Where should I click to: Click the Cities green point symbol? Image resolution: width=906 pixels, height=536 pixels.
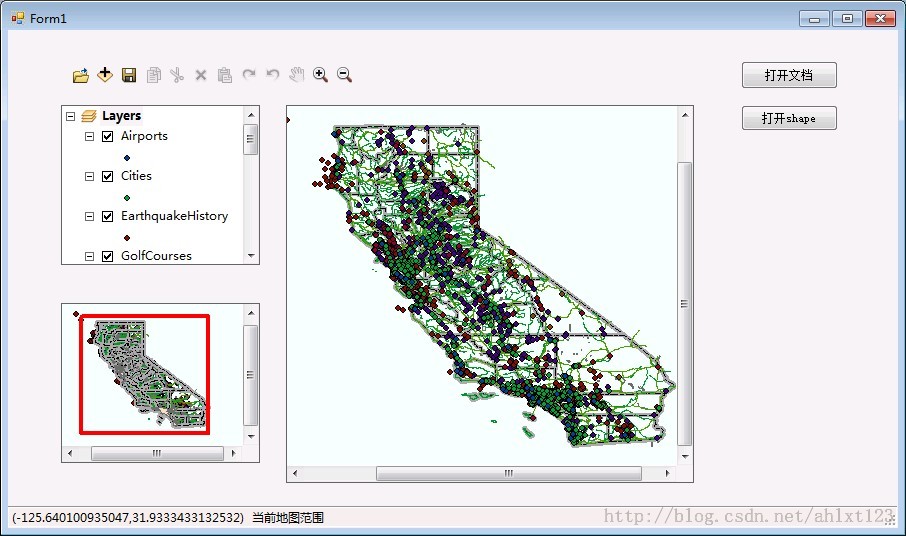tap(127, 198)
